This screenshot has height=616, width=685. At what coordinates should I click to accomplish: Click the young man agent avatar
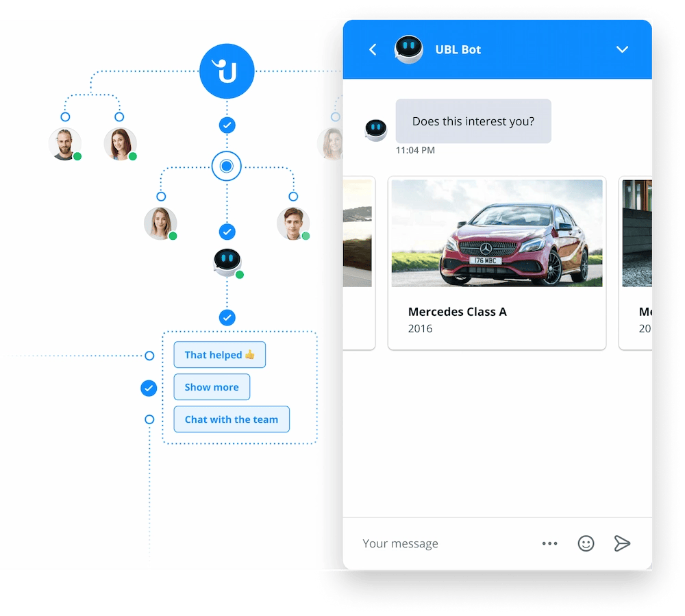(293, 223)
